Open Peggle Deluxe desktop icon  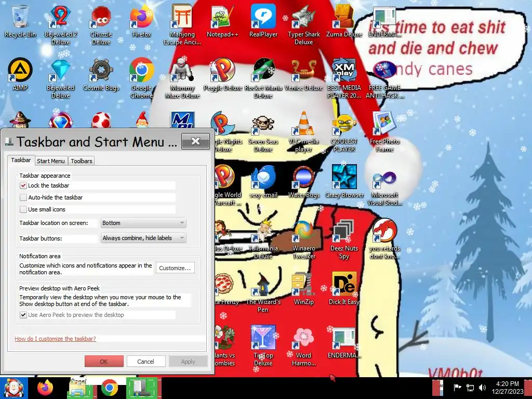(x=222, y=75)
